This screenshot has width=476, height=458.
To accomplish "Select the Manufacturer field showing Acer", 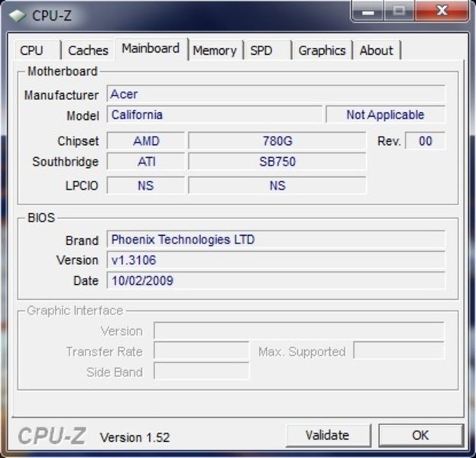I will [x=276, y=95].
